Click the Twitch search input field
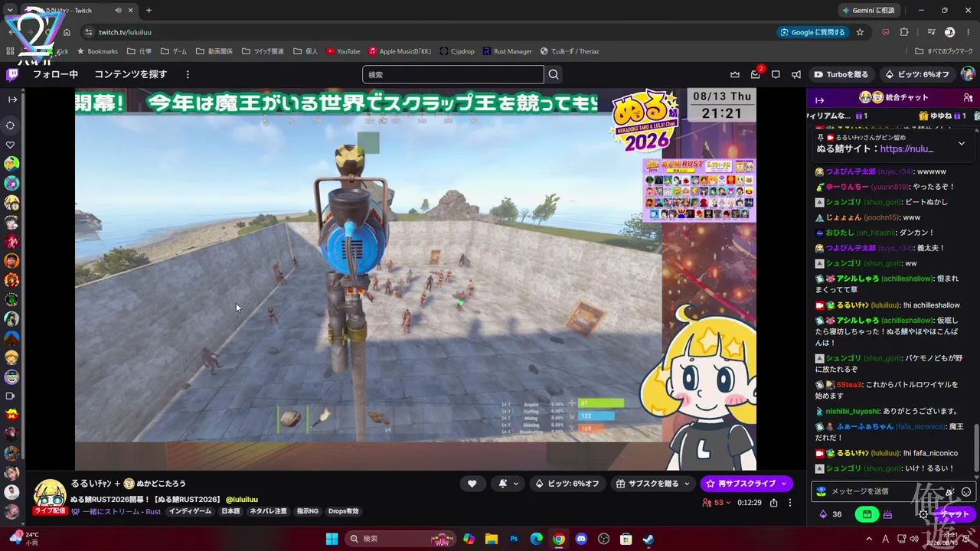Viewport: 980px width, 551px height. pos(453,74)
